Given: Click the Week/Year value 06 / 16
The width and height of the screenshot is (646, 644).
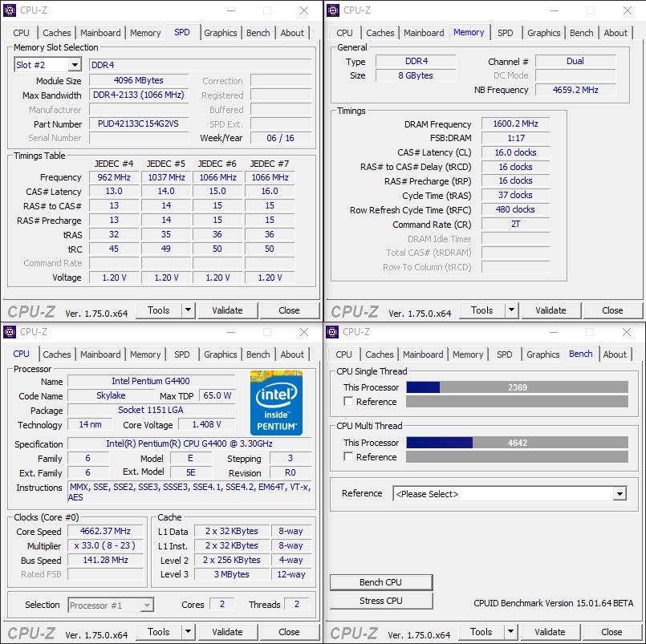Looking at the screenshot, I should pos(281,138).
